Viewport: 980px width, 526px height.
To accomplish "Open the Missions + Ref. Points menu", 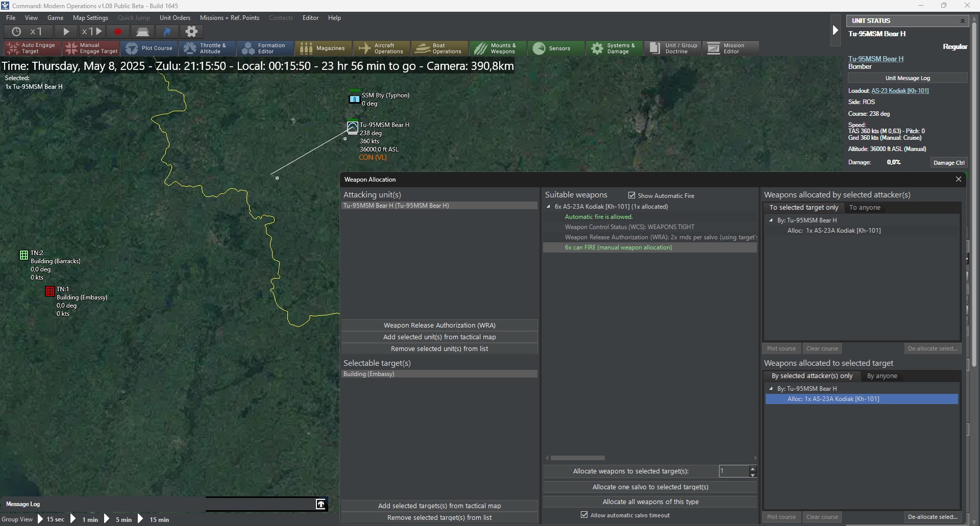I will (229, 18).
